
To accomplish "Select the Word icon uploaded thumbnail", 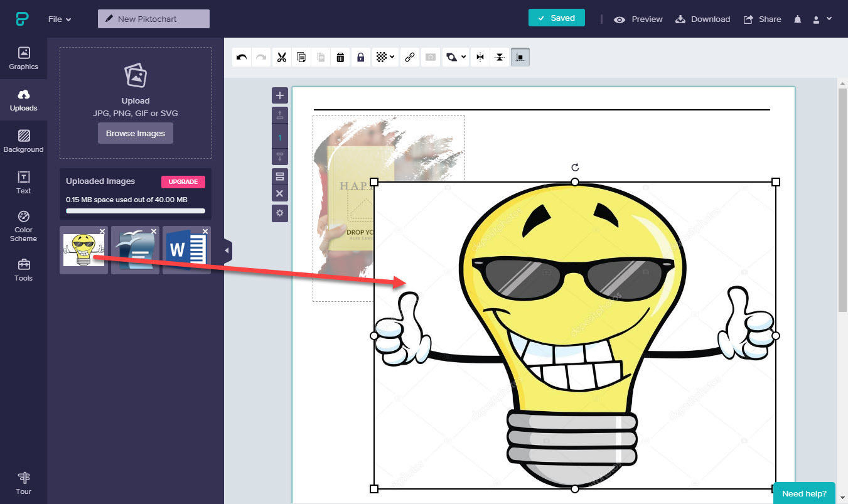I will click(186, 250).
